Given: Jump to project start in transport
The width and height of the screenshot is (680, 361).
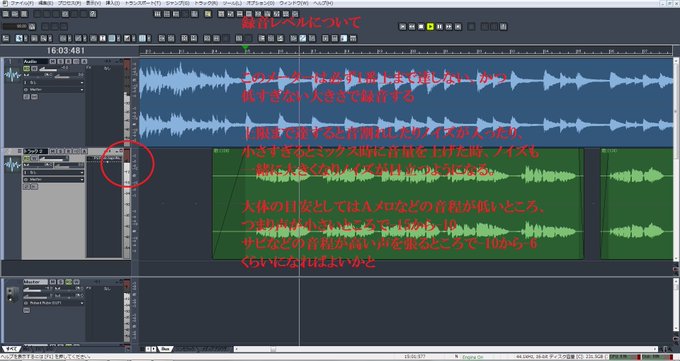Looking at the screenshot, I should click(402, 27).
